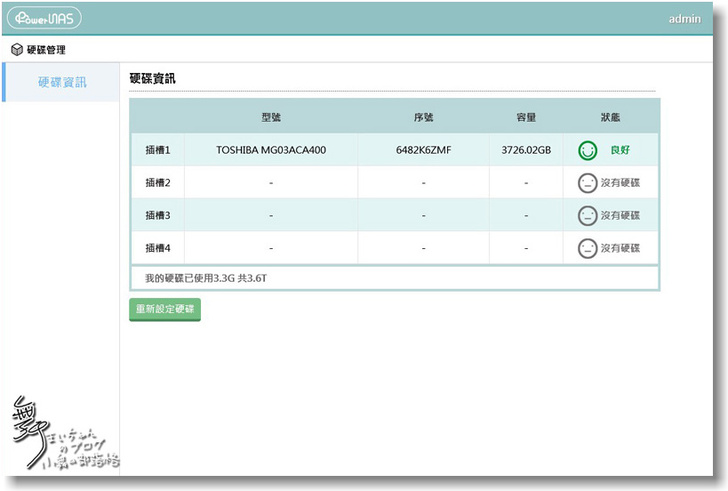This screenshot has height=491, width=728.
Task: Click the disk management cube icon
Action: tap(17, 49)
